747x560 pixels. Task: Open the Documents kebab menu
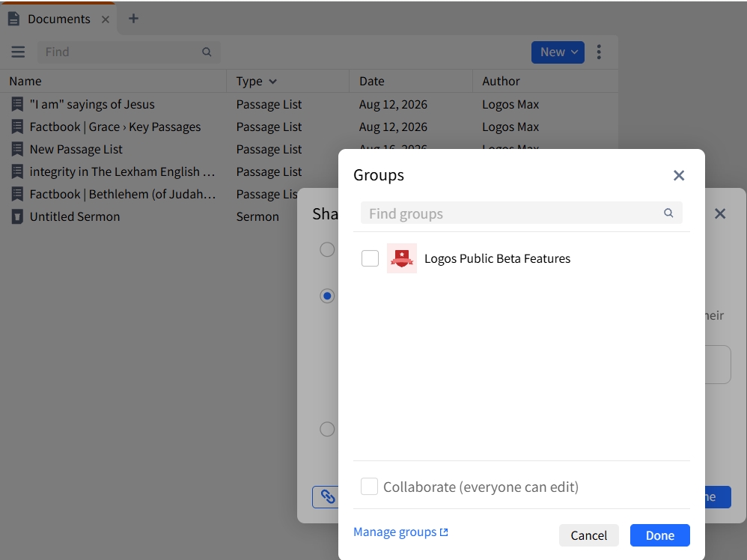coord(599,52)
